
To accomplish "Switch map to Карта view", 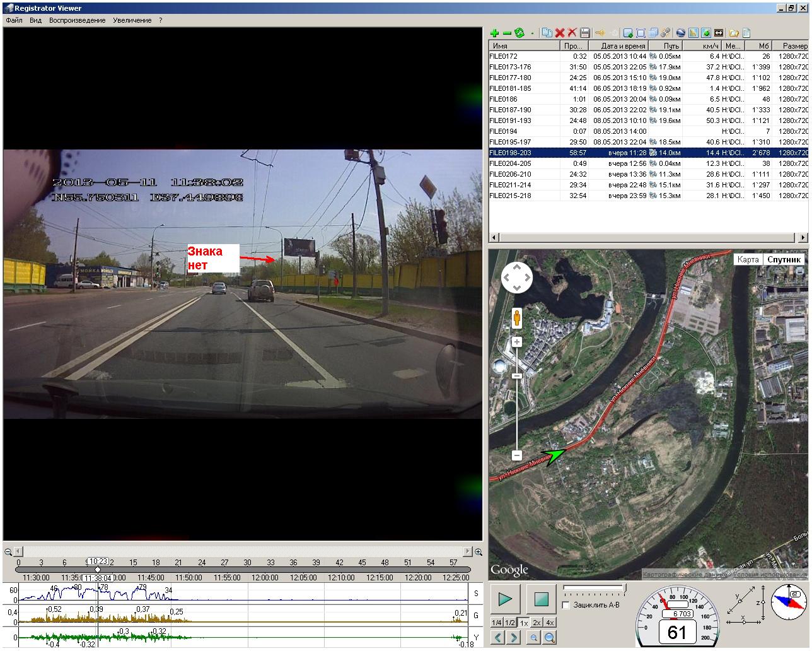I will 748,259.
